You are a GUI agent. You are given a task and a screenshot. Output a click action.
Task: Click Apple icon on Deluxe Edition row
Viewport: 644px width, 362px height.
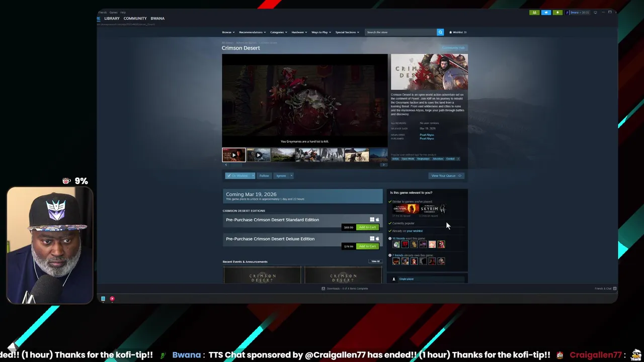377,239
